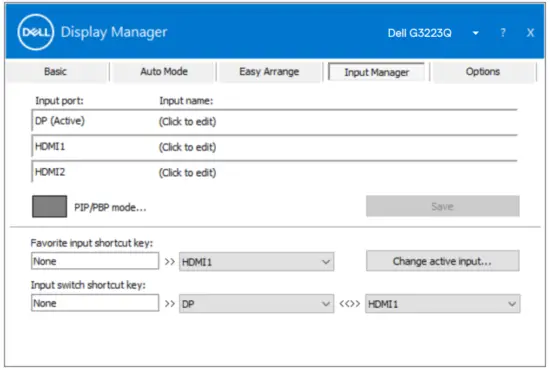Open the input switch DP dropdown
550x371 pixels.
pyautogui.click(x=256, y=304)
